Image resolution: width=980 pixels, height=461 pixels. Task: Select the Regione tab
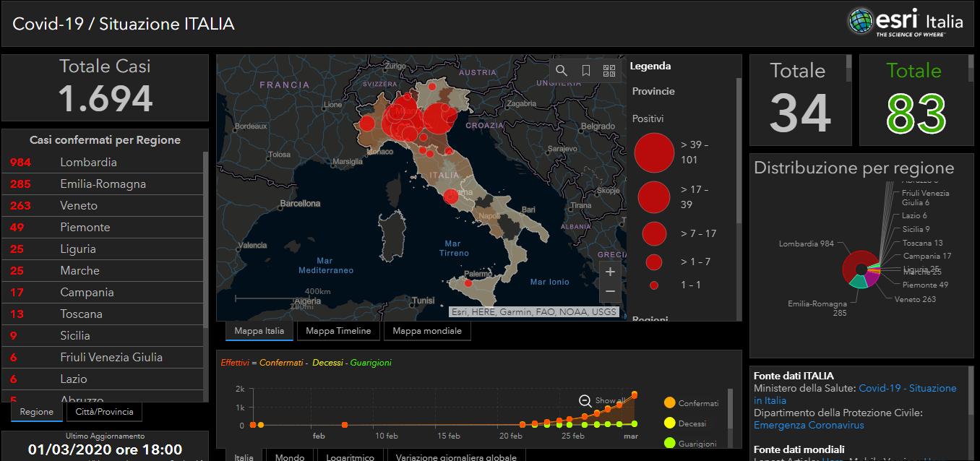(37, 412)
